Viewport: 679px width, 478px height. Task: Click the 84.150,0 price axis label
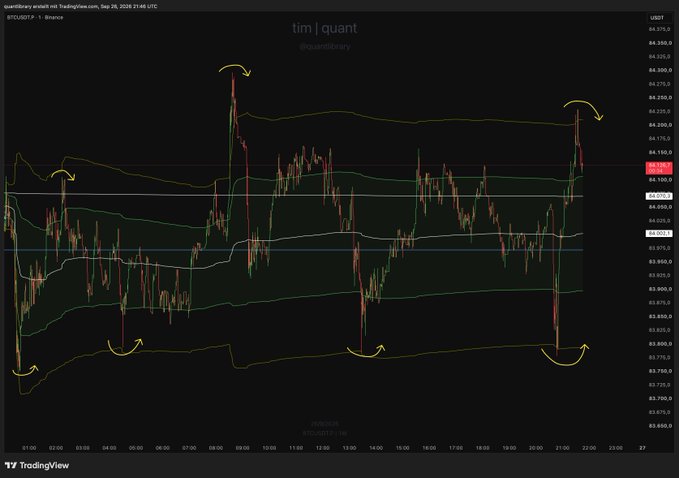coord(660,152)
